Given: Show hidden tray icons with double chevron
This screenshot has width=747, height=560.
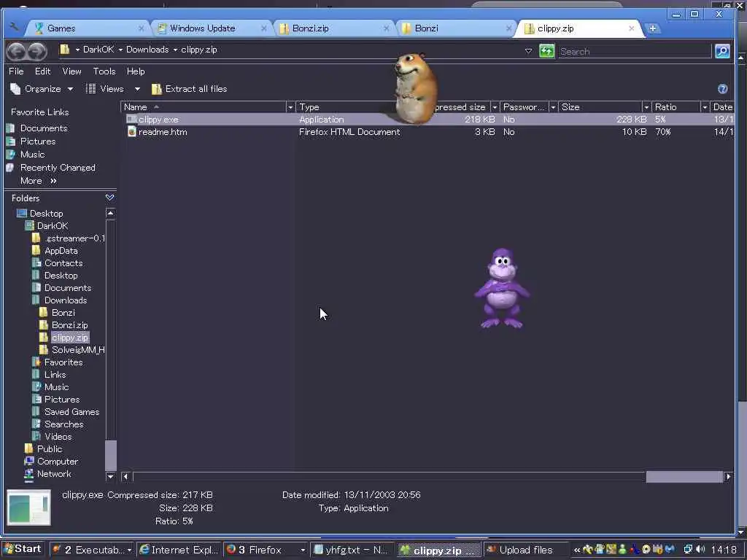Looking at the screenshot, I should (x=576, y=550).
